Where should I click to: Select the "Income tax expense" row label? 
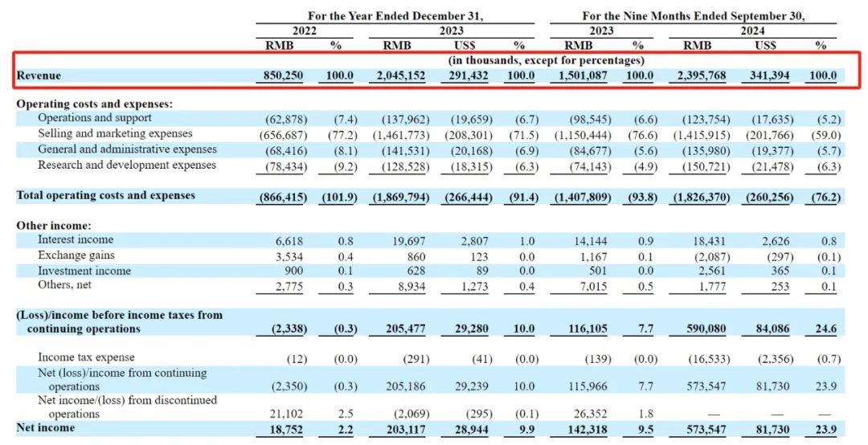tap(86, 357)
